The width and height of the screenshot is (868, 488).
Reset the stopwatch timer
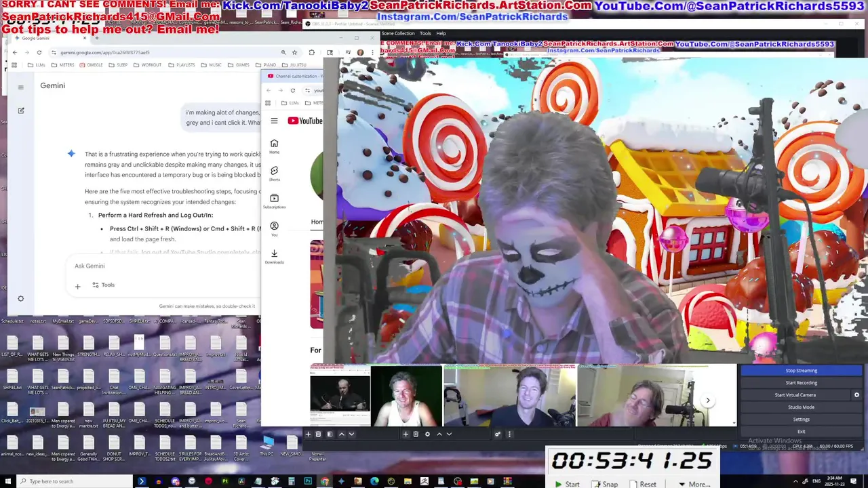point(643,484)
